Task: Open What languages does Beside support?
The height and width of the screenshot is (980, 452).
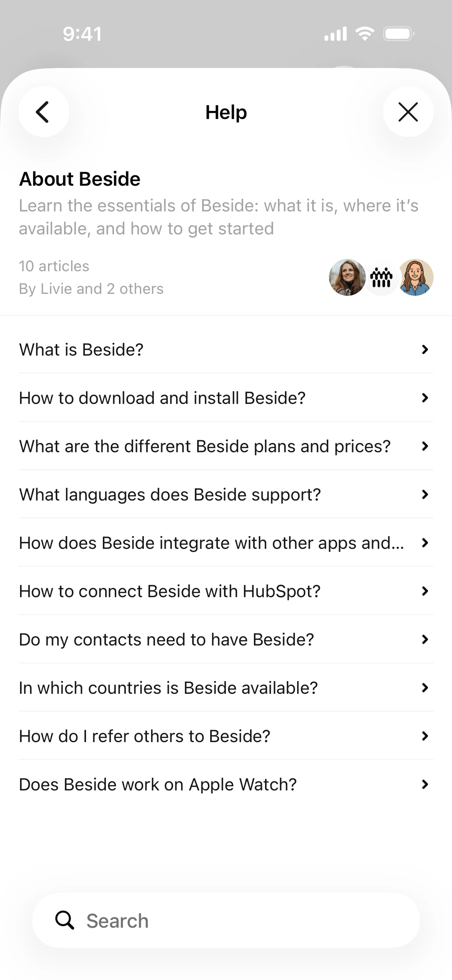Action: 170,494
